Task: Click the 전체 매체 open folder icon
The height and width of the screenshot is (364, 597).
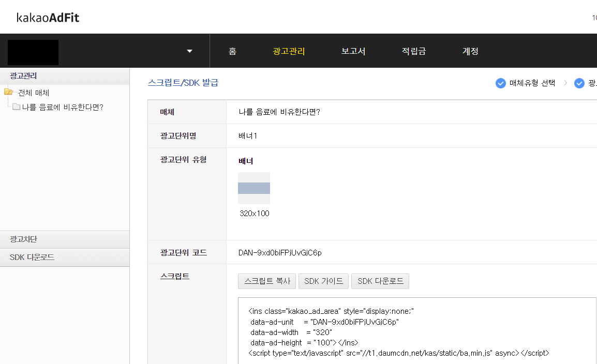Action: click(x=8, y=92)
